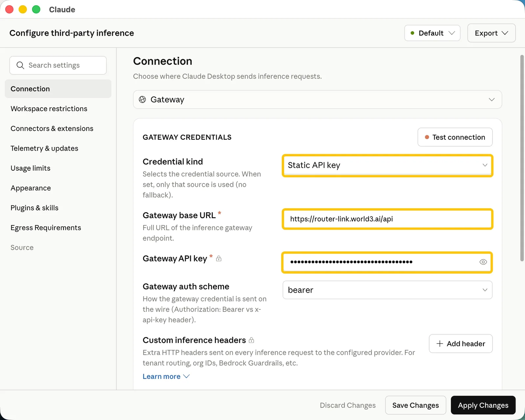525x420 pixels.
Task: Focus the Search settings field
Action: [58, 65]
